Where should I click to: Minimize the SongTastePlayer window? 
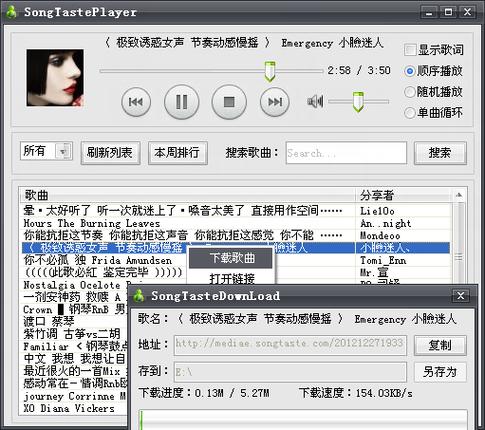(429, 12)
